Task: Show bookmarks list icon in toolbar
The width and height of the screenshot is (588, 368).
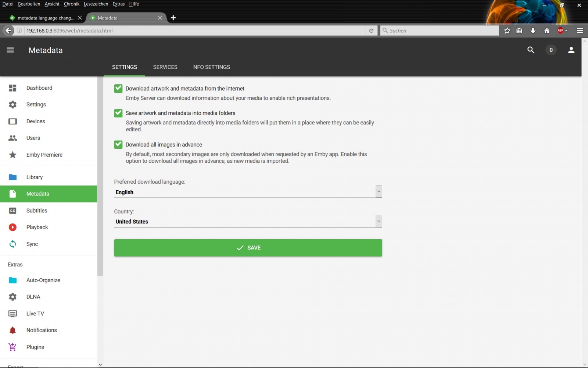Action: pyautogui.click(x=519, y=31)
